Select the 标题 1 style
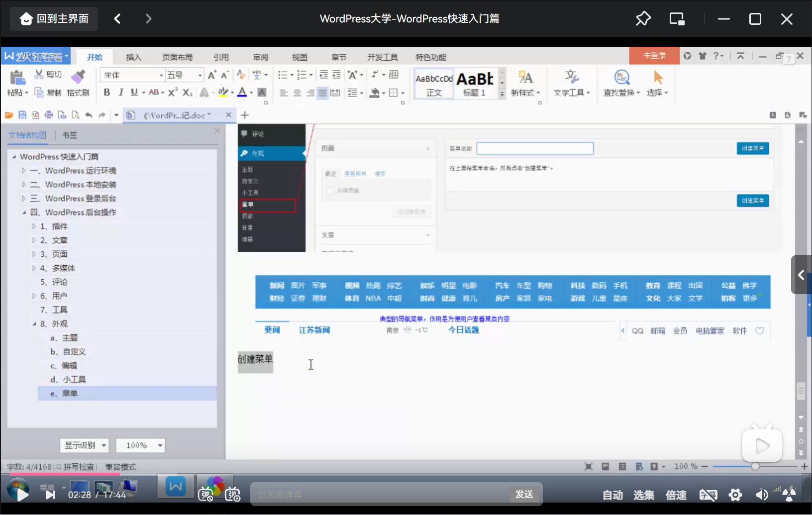This screenshot has height=515, width=812. [475, 84]
